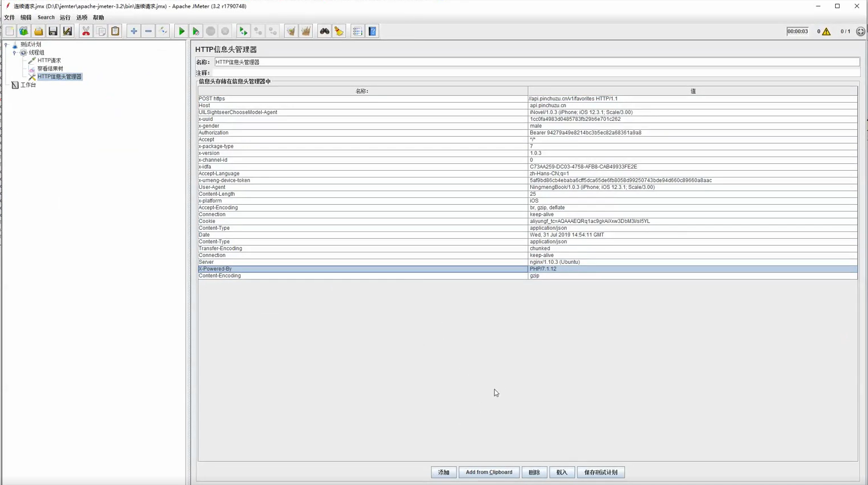
Task: Click the 值 column header in table
Action: (x=693, y=91)
